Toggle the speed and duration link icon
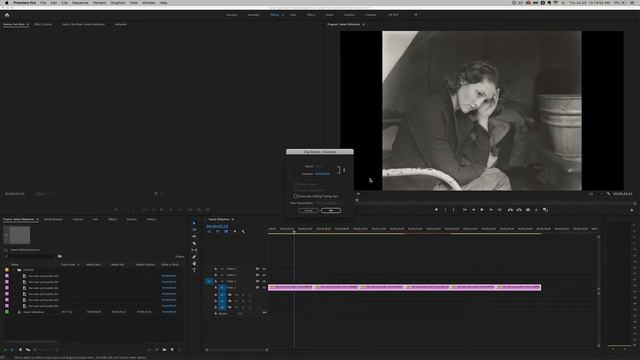 tap(344, 170)
